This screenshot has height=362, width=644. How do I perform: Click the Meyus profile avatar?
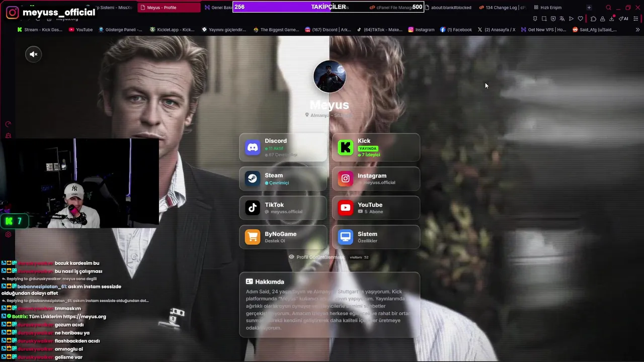click(330, 76)
